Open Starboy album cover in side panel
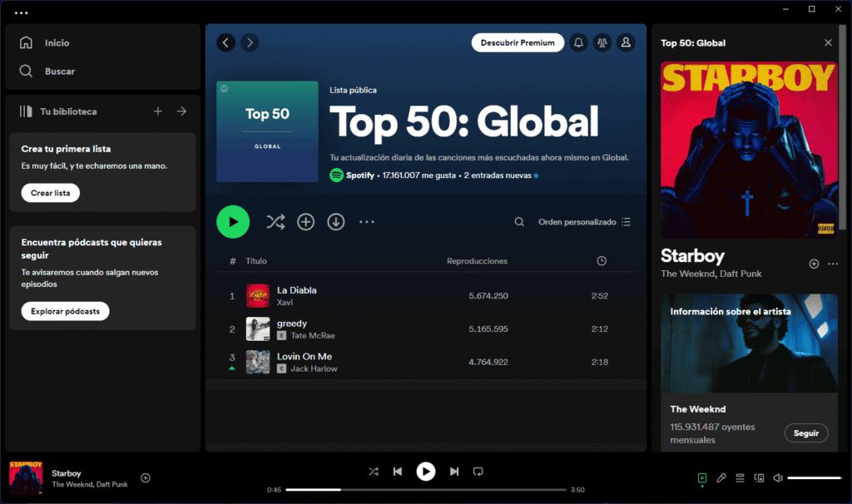852x504 pixels. (x=749, y=150)
